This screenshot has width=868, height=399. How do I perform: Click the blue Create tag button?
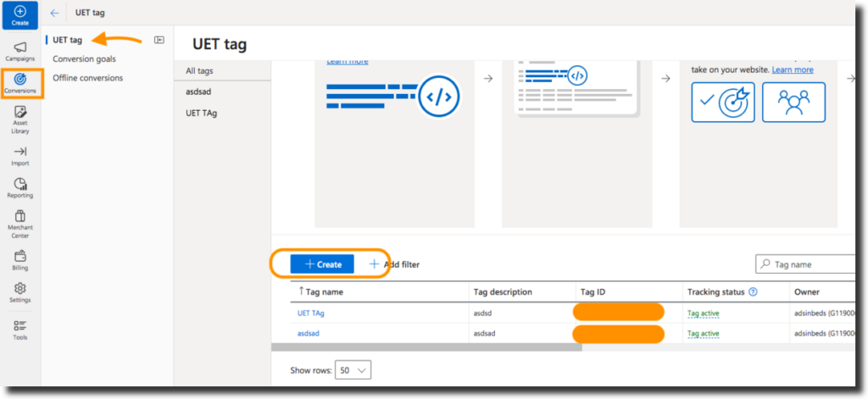322,264
